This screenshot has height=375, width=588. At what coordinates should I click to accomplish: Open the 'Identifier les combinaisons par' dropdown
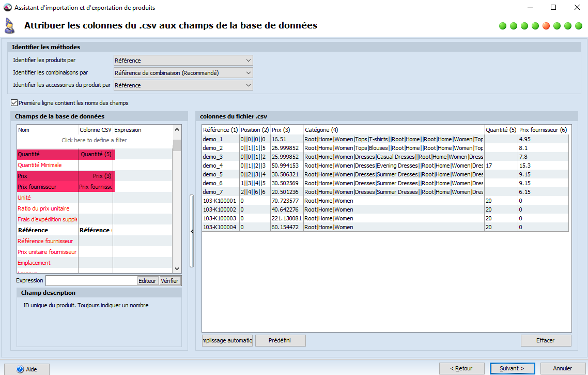coord(247,72)
